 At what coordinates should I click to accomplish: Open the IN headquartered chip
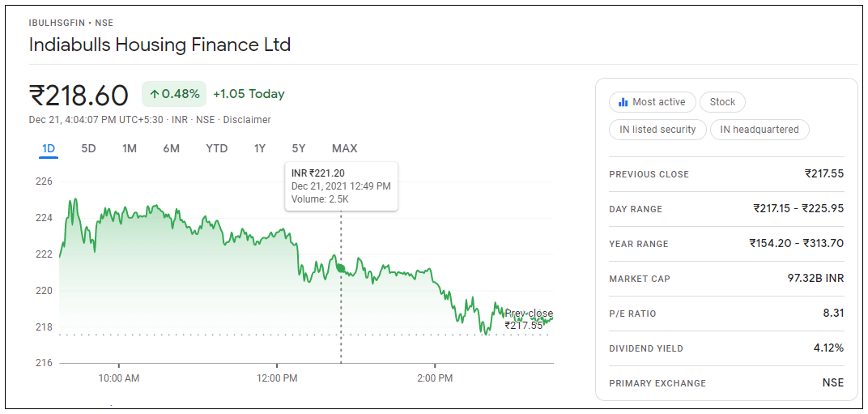[x=759, y=130]
